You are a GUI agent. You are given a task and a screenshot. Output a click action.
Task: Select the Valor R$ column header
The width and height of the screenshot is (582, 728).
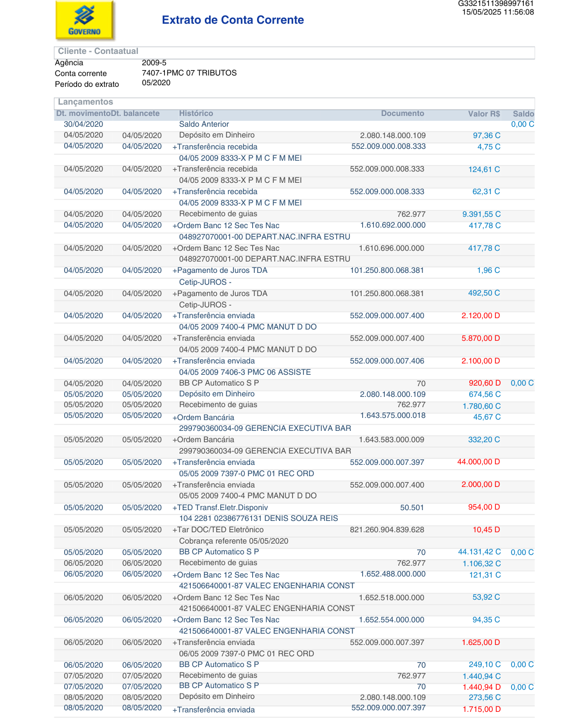(484, 114)
